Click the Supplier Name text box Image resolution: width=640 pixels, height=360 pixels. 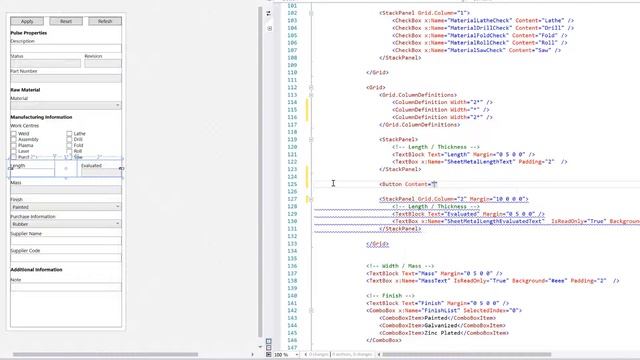coord(66,241)
